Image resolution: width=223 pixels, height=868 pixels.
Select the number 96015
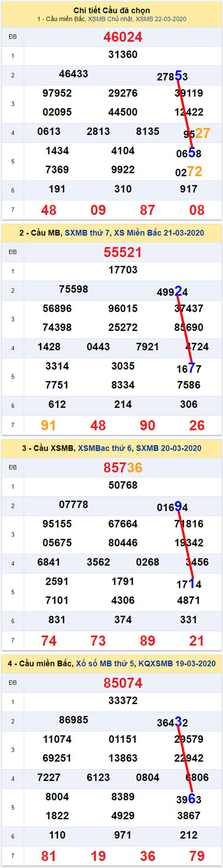(x=123, y=309)
